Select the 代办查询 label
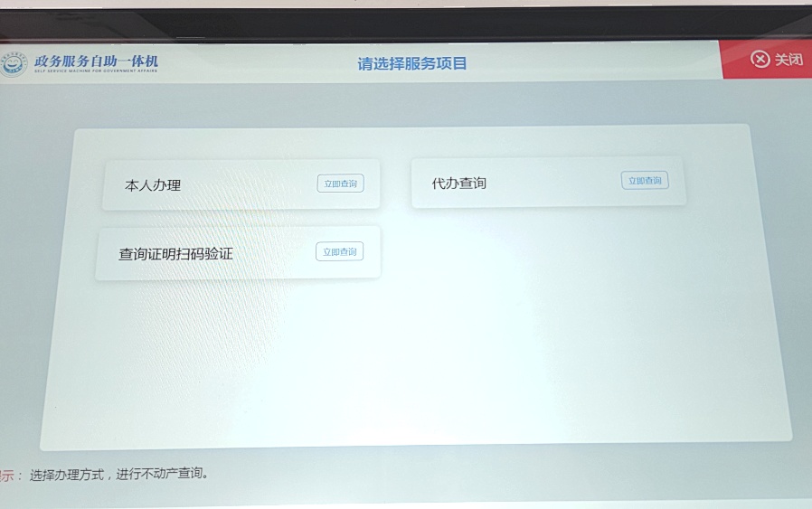This screenshot has width=812, height=509. coord(459,183)
